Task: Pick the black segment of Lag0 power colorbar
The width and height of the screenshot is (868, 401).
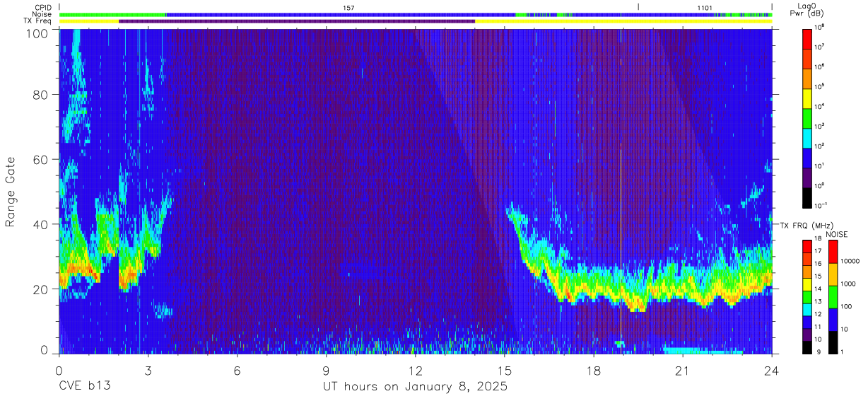Action: [807, 197]
